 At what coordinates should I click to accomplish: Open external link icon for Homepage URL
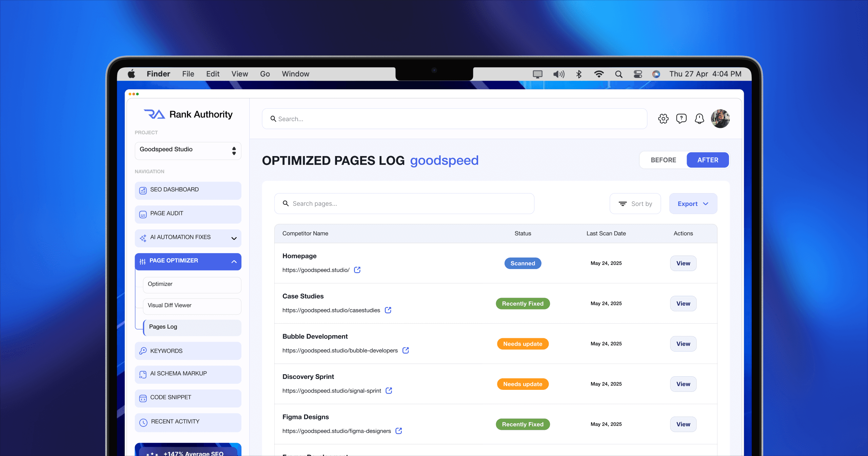357,270
